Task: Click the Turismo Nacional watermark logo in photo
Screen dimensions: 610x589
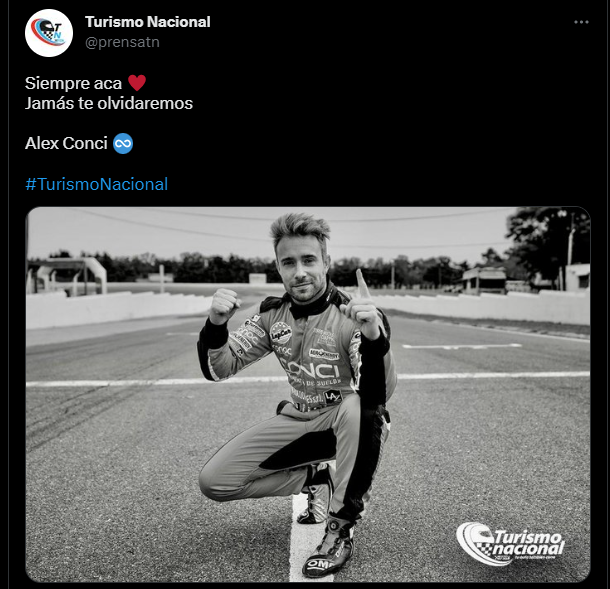Action: pos(510,543)
